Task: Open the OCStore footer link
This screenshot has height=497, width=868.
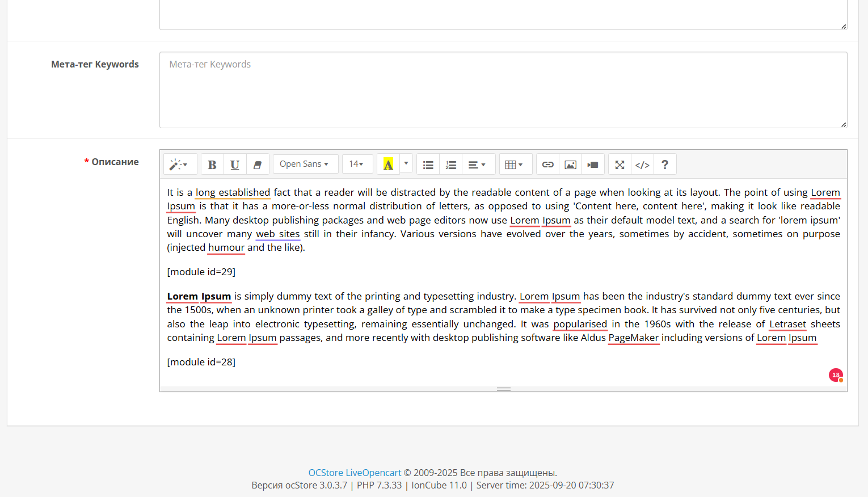Action: [x=326, y=473]
